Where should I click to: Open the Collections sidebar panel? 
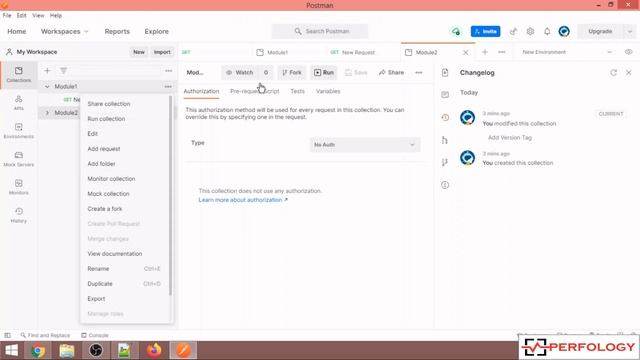pyautogui.click(x=19, y=75)
